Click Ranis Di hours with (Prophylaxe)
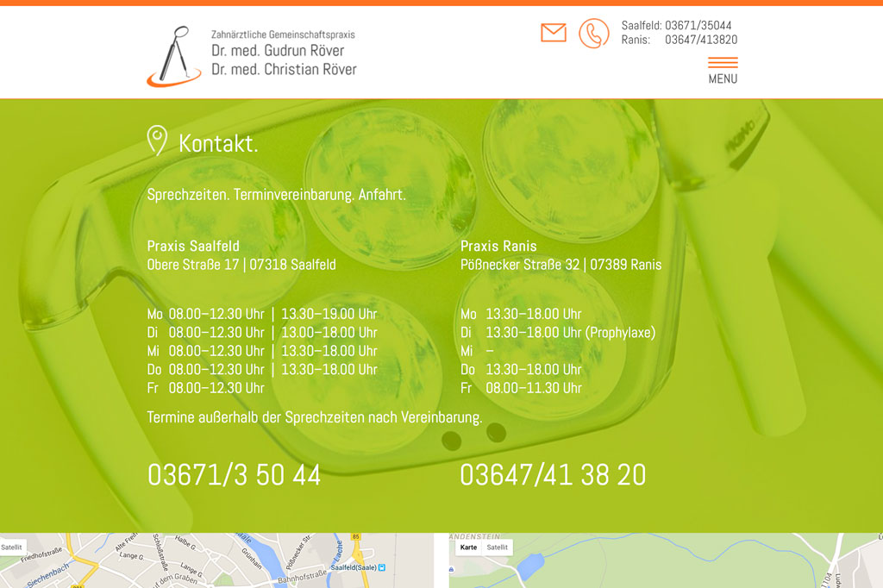 coord(571,332)
